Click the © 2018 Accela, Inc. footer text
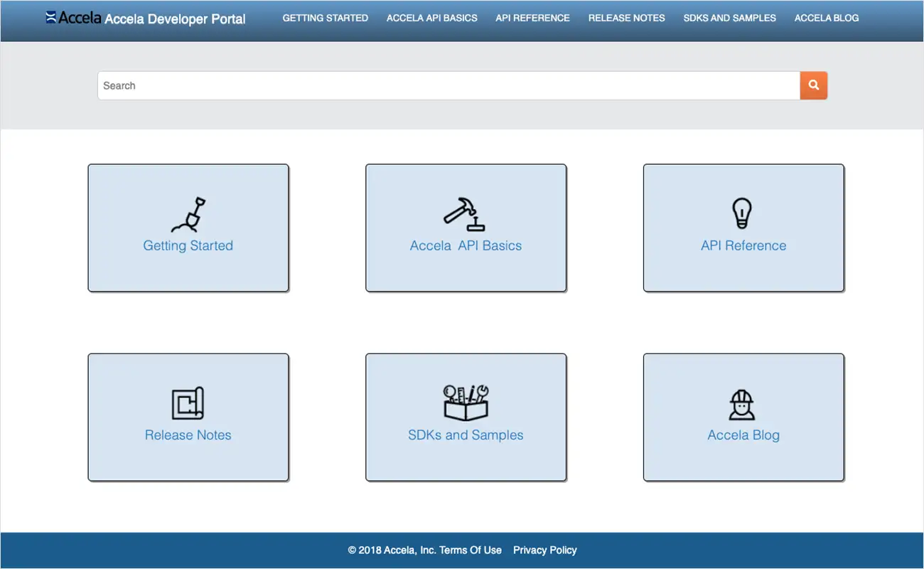The height and width of the screenshot is (569, 924). tap(392, 550)
